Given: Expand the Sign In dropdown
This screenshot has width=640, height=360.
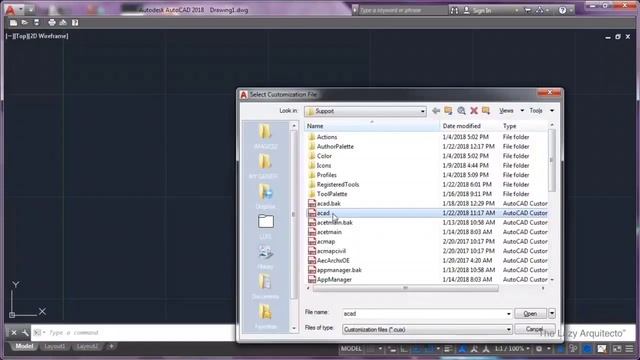Looking at the screenshot, I should [x=517, y=11].
